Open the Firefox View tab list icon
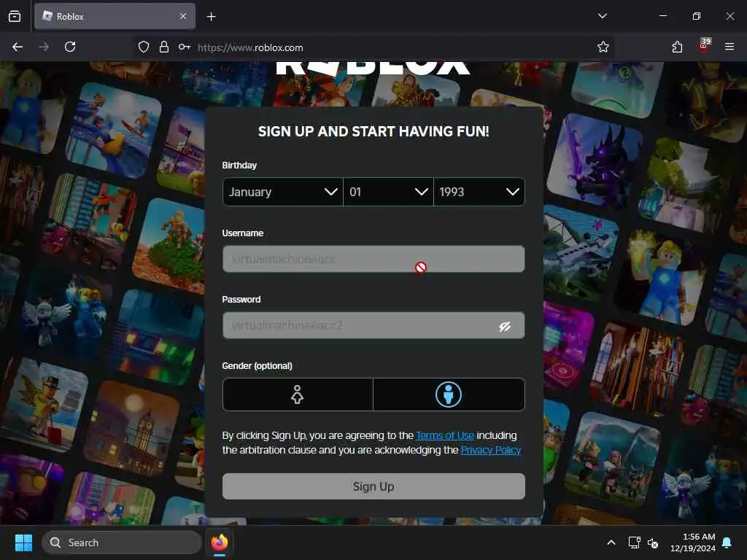Image resolution: width=747 pixels, height=560 pixels. click(x=15, y=16)
